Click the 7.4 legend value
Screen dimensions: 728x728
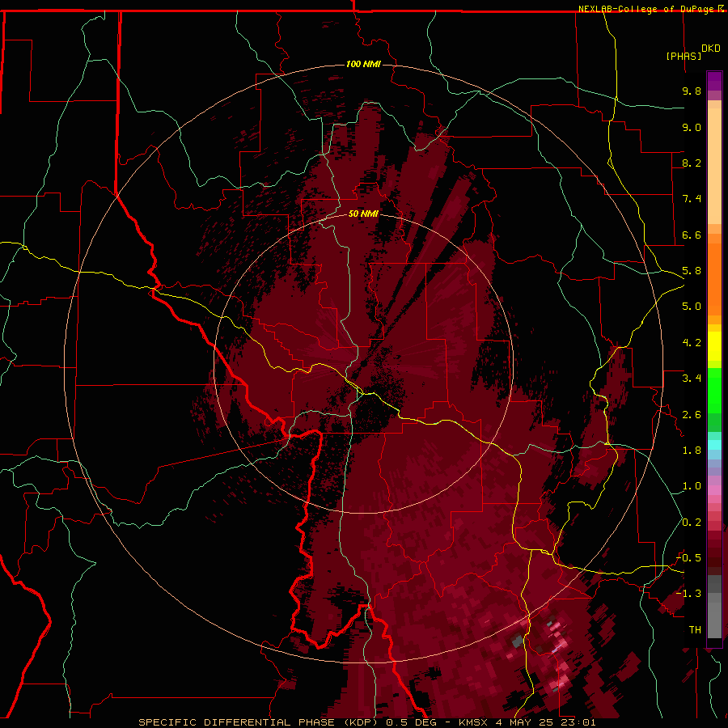pos(692,199)
